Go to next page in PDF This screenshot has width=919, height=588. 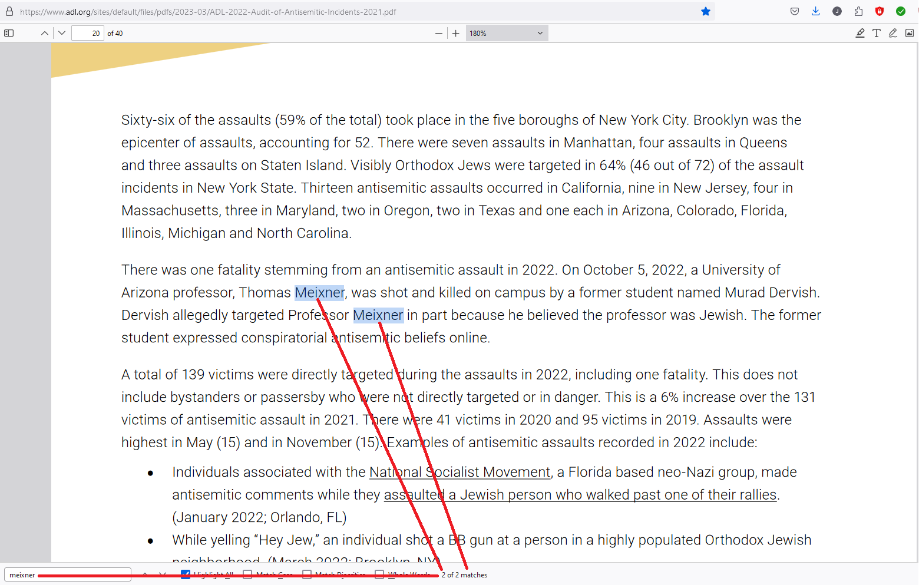click(x=62, y=34)
